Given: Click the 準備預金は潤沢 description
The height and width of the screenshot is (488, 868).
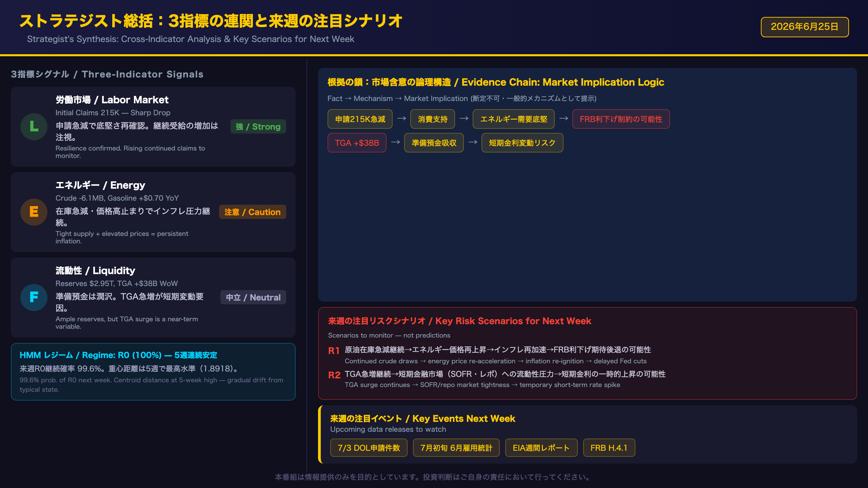Looking at the screenshot, I should (x=130, y=302).
